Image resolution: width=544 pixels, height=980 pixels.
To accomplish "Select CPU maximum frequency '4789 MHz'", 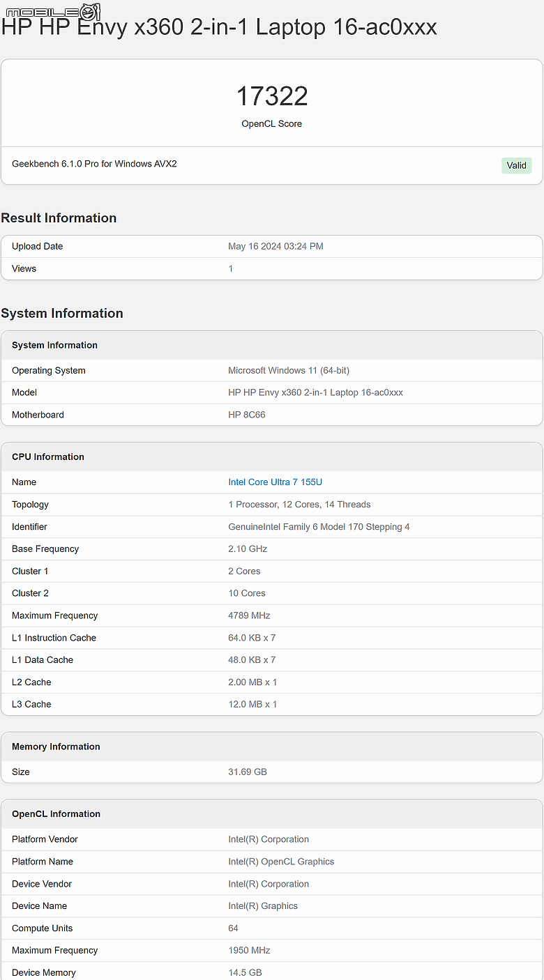I will [249, 616].
